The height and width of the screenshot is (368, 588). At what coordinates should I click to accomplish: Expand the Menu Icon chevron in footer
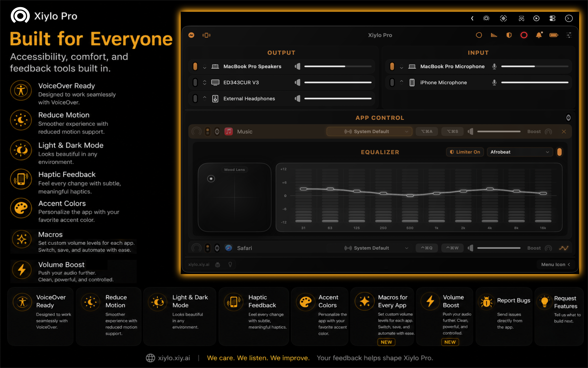tap(569, 265)
